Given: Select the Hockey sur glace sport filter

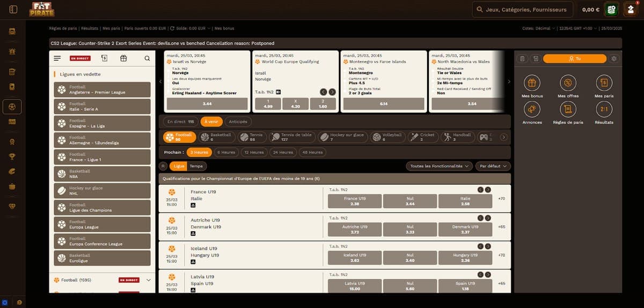Looking at the screenshot, I should coord(343,137).
